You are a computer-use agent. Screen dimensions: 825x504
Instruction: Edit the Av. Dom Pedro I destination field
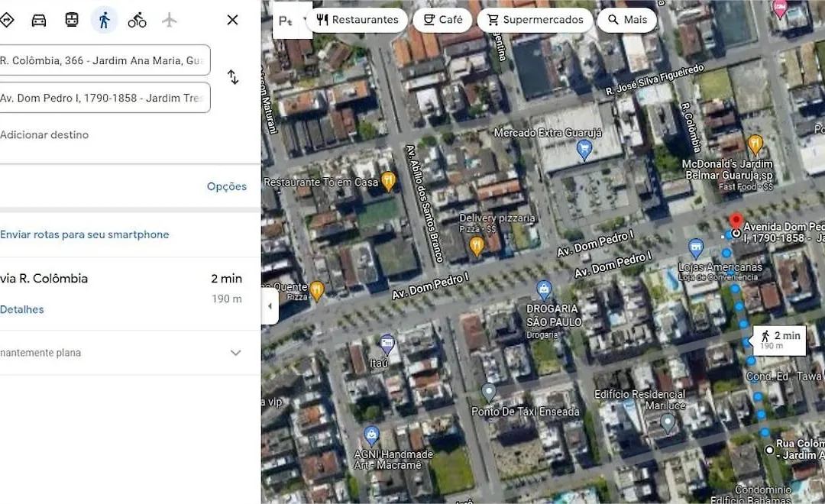105,97
